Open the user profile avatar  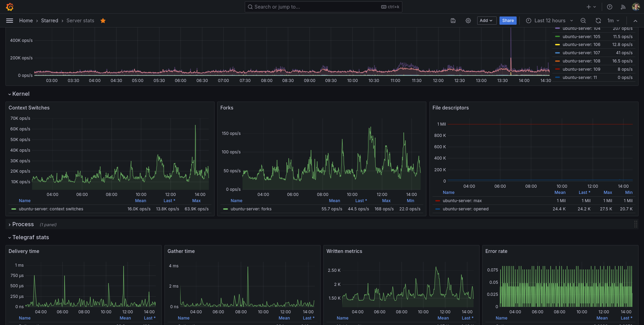(636, 7)
